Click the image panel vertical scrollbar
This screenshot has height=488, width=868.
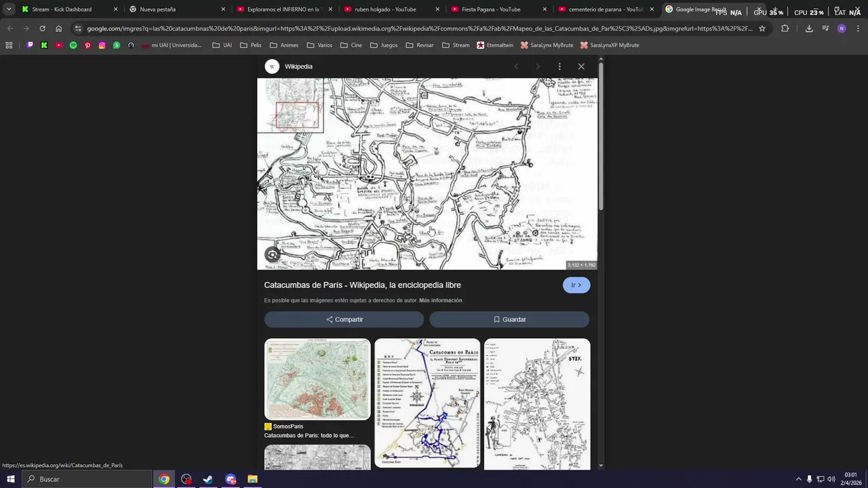tap(601, 136)
